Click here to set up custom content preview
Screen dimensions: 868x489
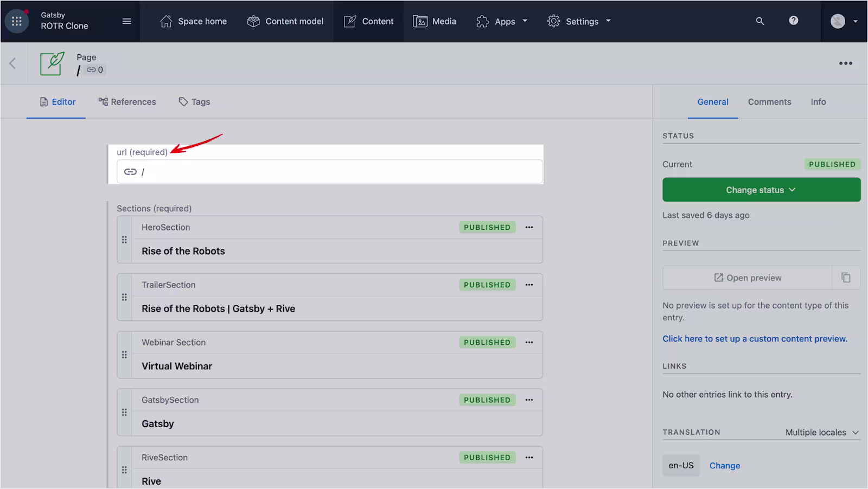pos(755,339)
